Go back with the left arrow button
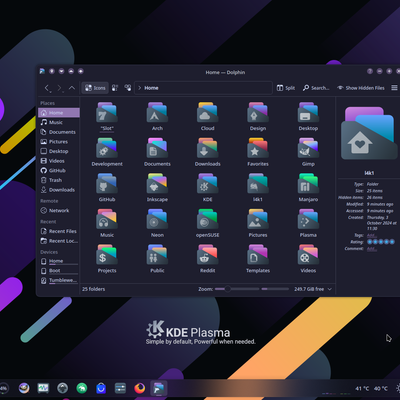The image size is (400, 400). pos(47,88)
